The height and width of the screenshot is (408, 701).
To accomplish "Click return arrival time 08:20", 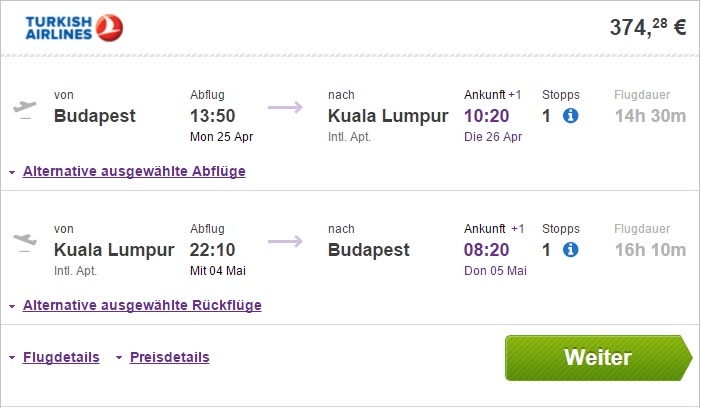I will click(489, 250).
